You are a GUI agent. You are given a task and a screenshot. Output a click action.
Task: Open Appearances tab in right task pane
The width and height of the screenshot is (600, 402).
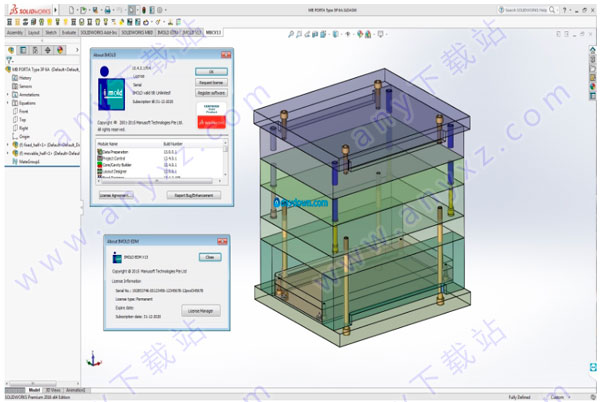[x=592, y=86]
